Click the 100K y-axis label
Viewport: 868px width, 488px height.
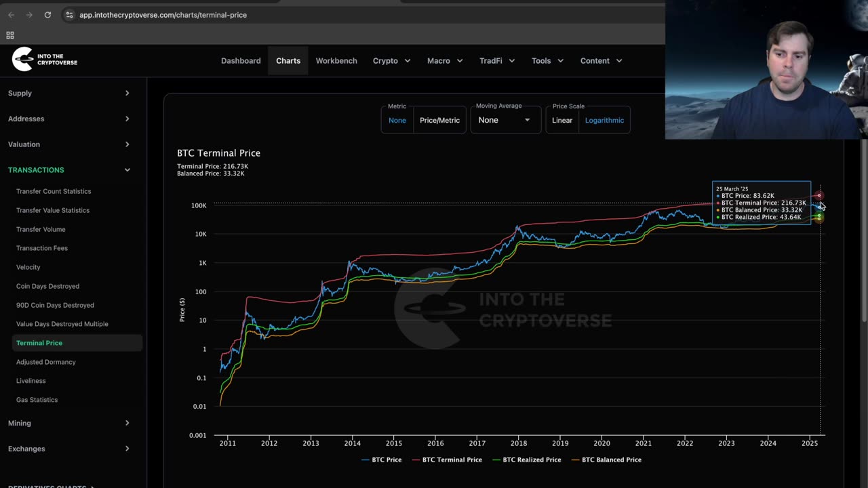[x=199, y=205]
